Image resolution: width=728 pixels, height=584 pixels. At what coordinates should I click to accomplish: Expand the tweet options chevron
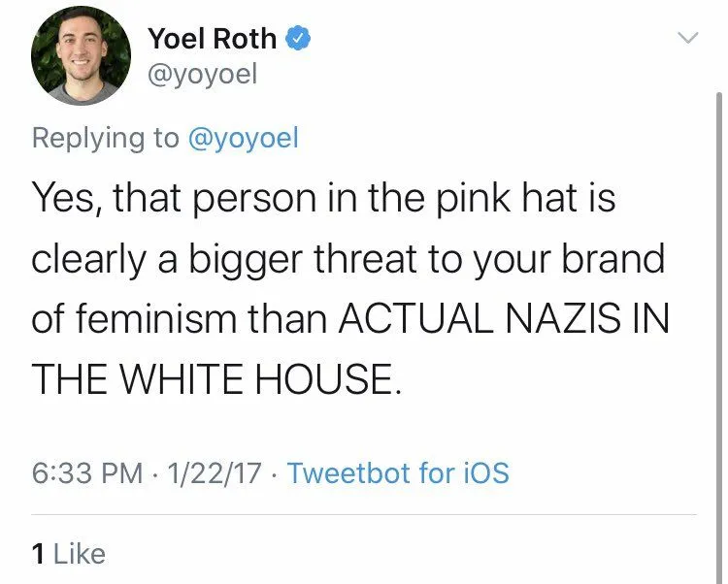click(x=687, y=38)
